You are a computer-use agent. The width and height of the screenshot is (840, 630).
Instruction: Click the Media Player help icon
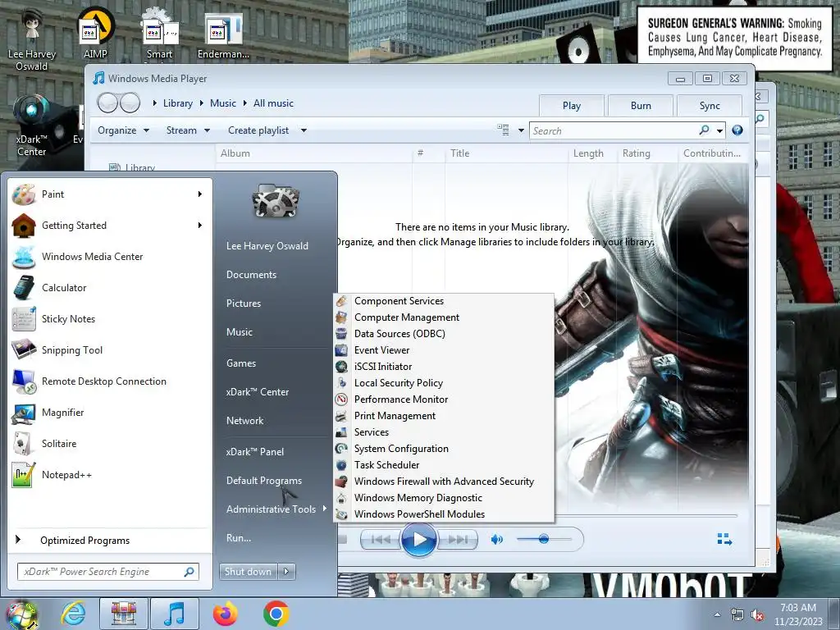pos(737,130)
